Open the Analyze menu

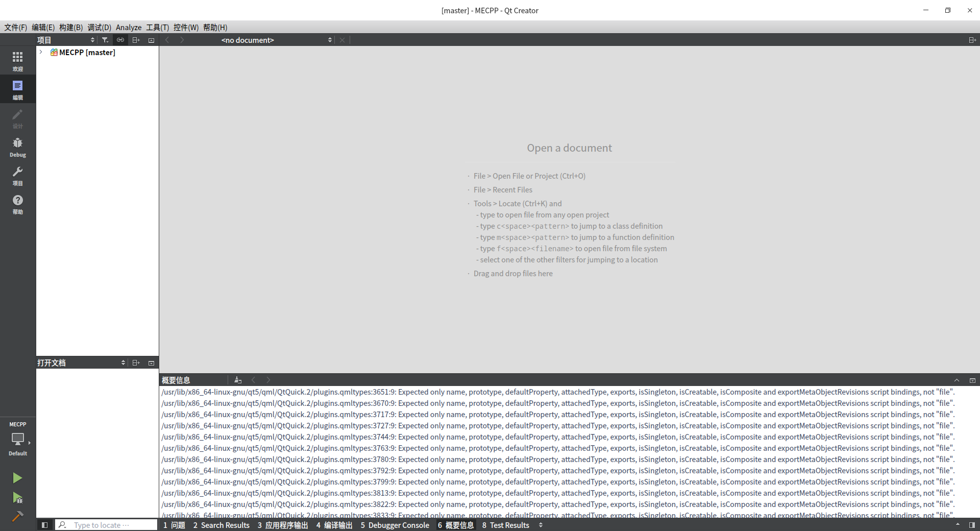coord(129,27)
